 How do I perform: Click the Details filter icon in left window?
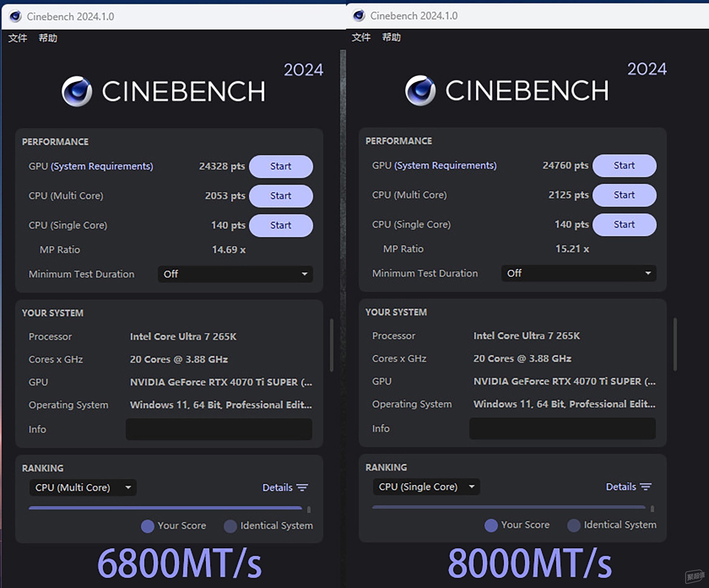tap(302, 488)
